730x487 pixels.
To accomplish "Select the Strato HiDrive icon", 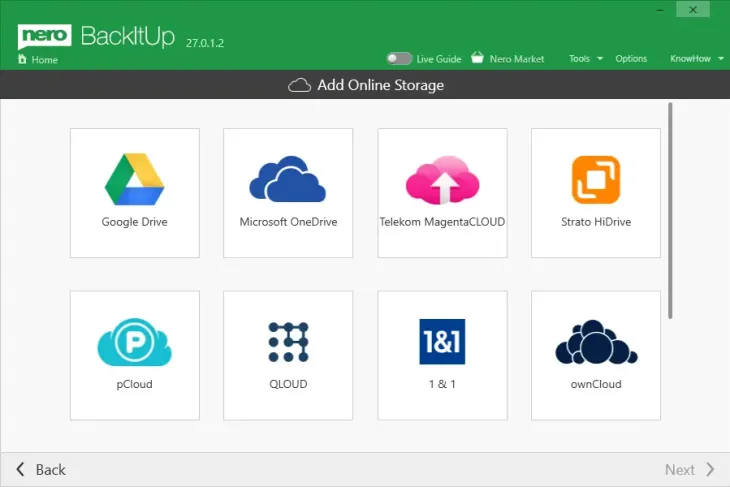I will (x=595, y=180).
